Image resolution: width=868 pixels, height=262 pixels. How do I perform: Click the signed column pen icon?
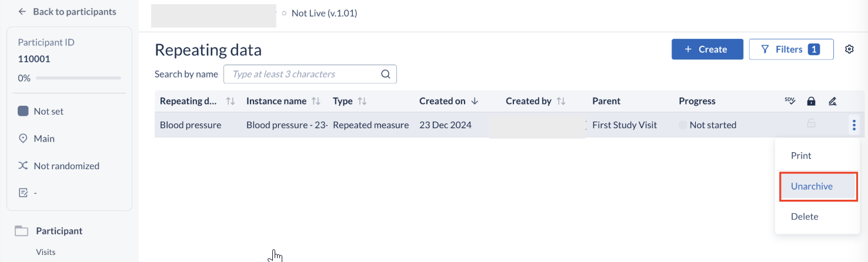(x=832, y=101)
